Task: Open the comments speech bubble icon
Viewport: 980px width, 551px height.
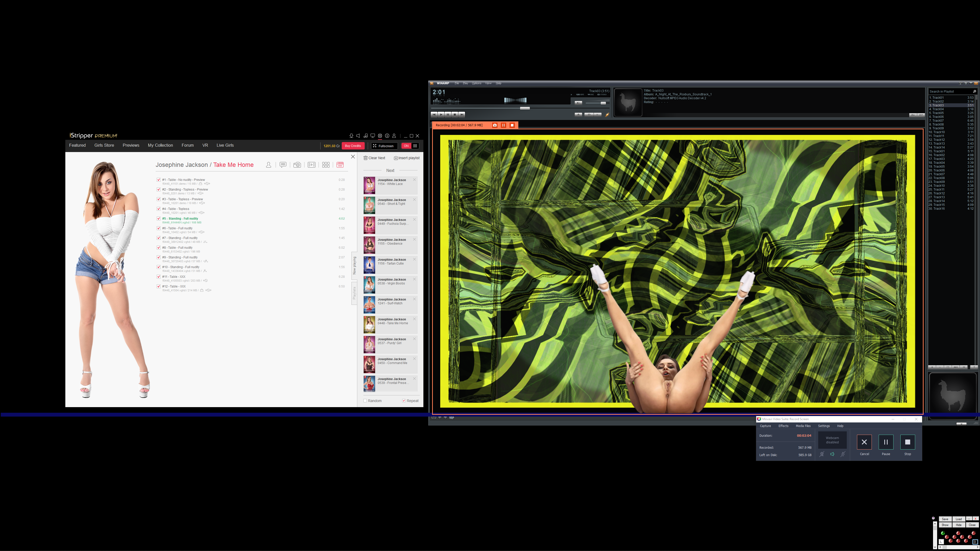Action: coord(283,165)
